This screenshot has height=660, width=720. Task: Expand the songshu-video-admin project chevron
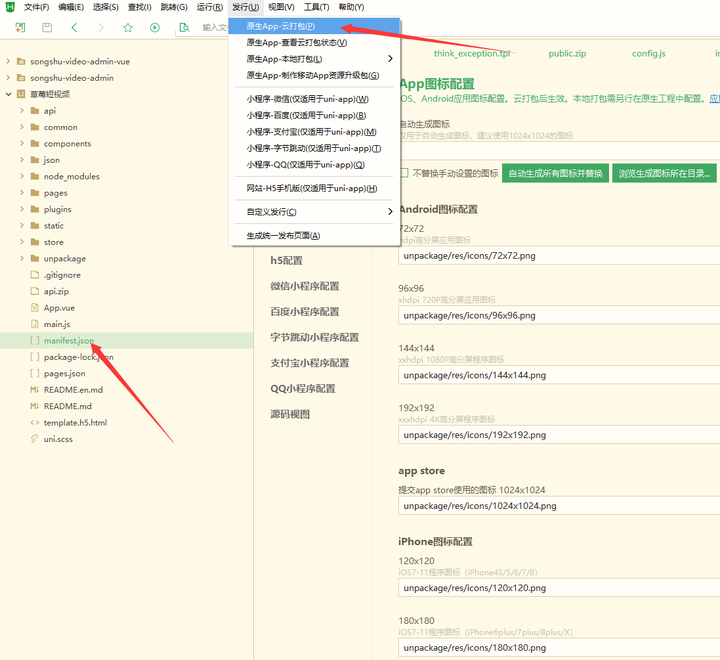coord(8,78)
